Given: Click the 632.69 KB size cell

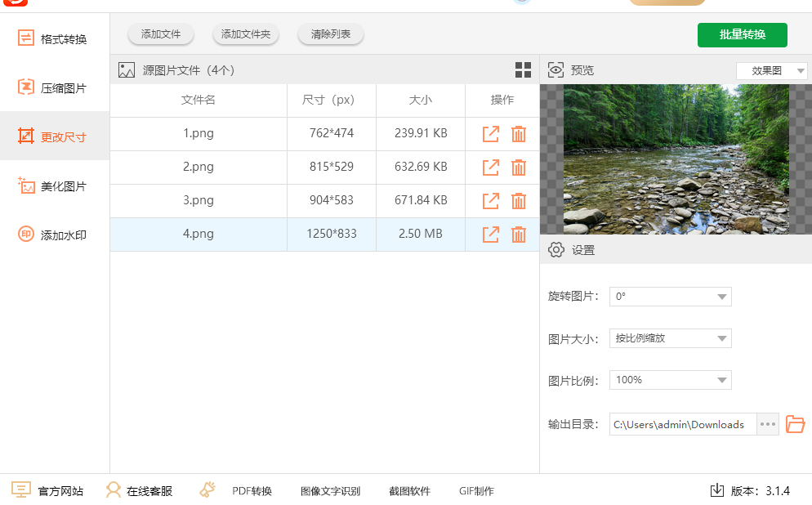Looking at the screenshot, I should (x=421, y=168).
